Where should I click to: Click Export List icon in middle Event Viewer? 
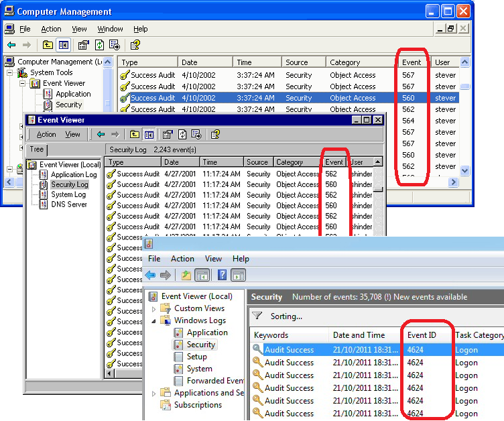[x=196, y=135]
